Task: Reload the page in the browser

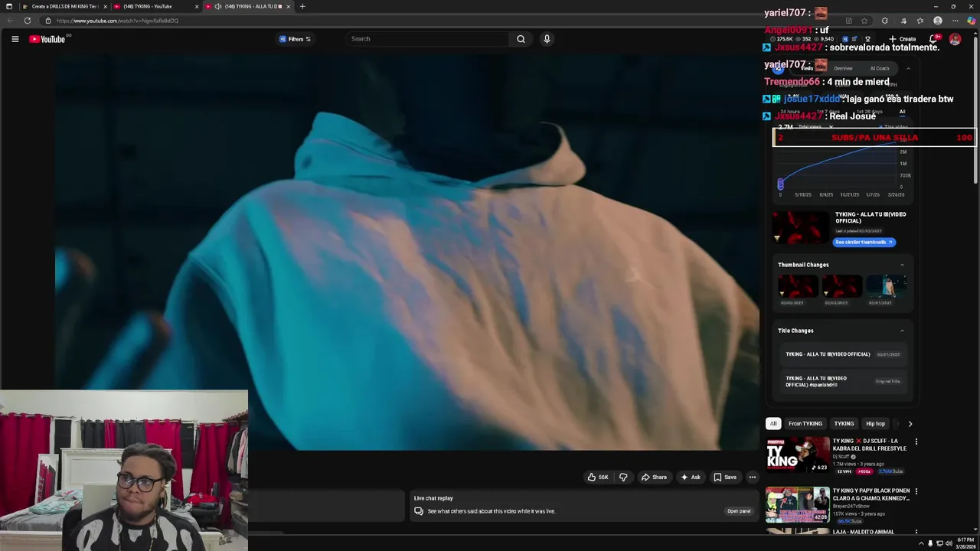Action: pyautogui.click(x=28, y=21)
